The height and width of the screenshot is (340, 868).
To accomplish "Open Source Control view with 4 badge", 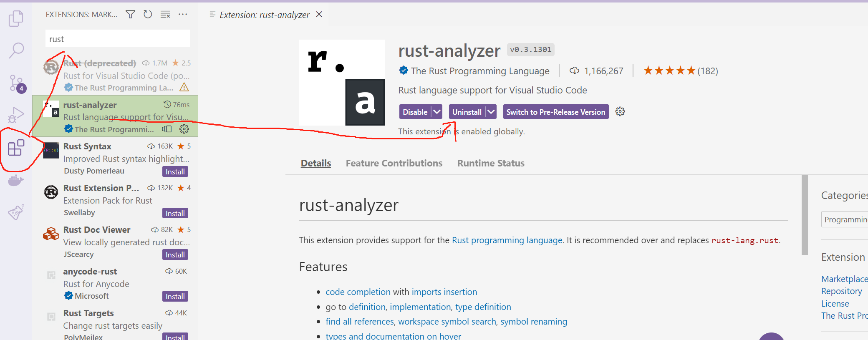I will [x=17, y=83].
